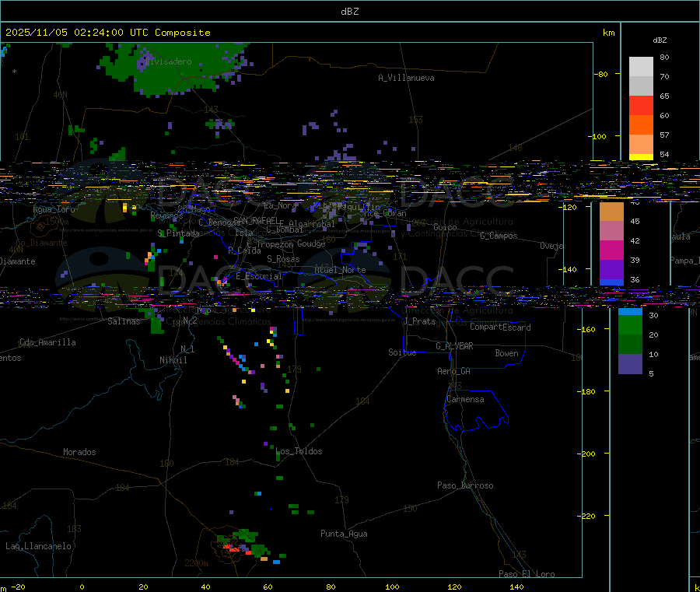Click the tan legend swatch beside 45
700x592 pixels.
[x=611, y=212]
